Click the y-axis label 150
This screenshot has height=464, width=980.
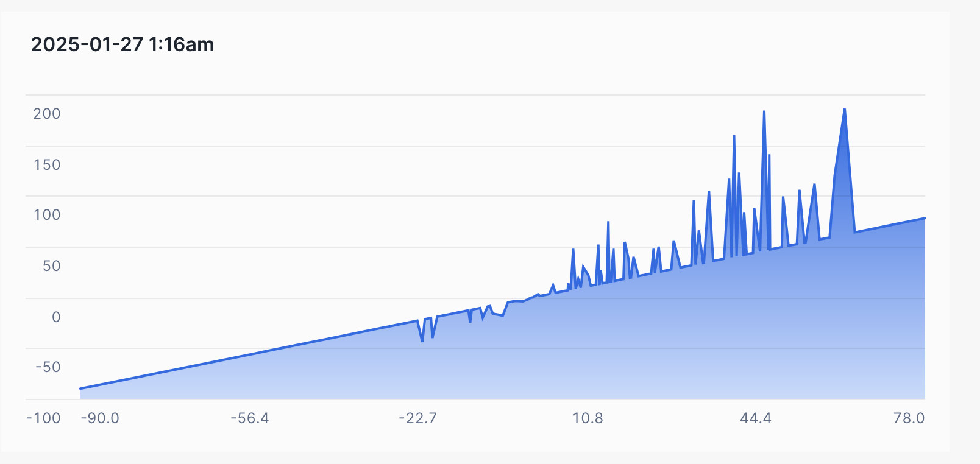[x=47, y=165]
